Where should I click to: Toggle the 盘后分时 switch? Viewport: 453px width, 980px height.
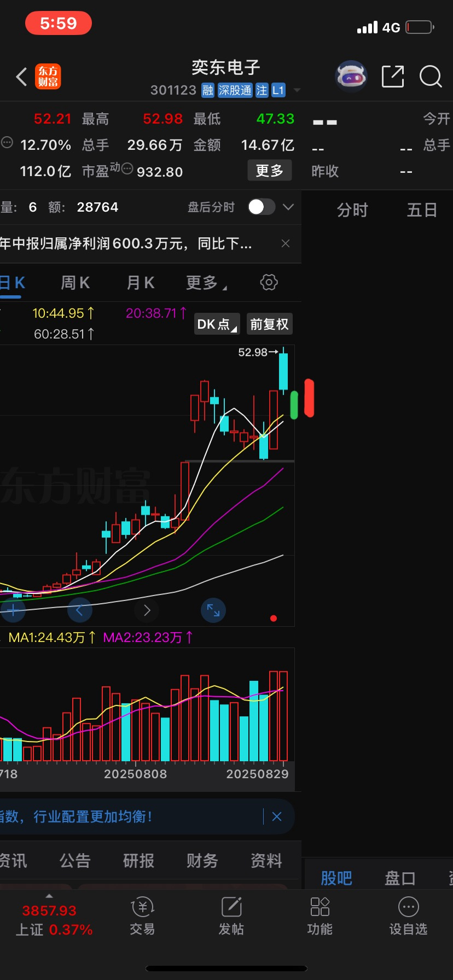tap(261, 207)
